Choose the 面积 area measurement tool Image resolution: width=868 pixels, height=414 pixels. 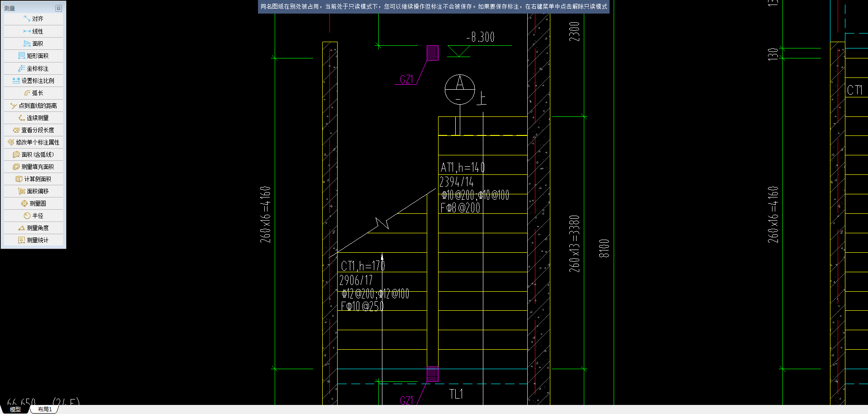(33, 43)
